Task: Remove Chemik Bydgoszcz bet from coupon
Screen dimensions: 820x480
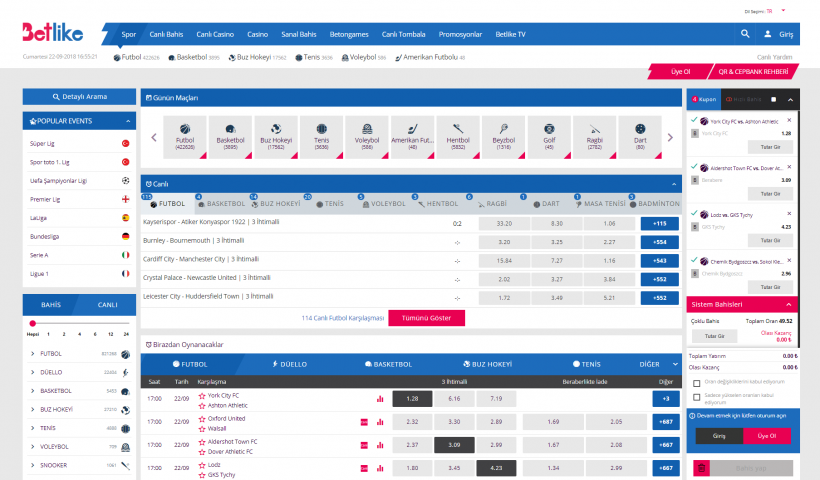Action: point(789,260)
